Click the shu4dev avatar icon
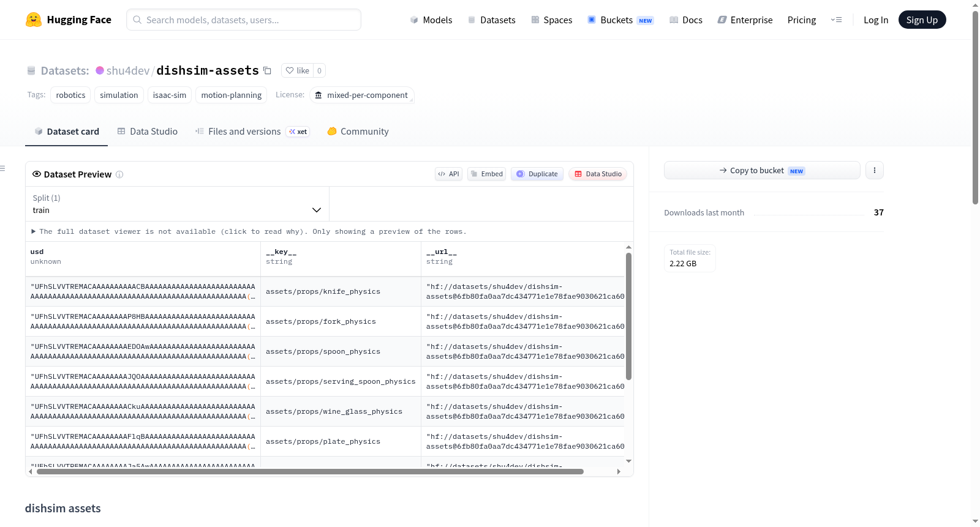This screenshot has width=980, height=527. pos(100,70)
